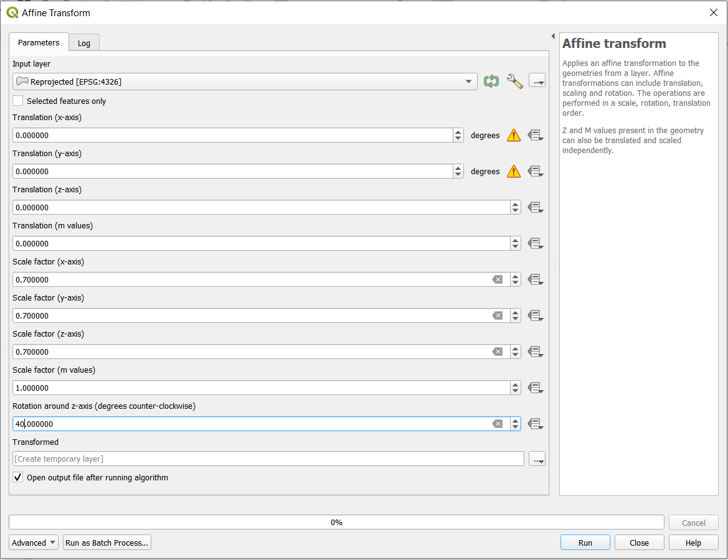
Task: Run the affine transform algorithm
Action: point(585,543)
